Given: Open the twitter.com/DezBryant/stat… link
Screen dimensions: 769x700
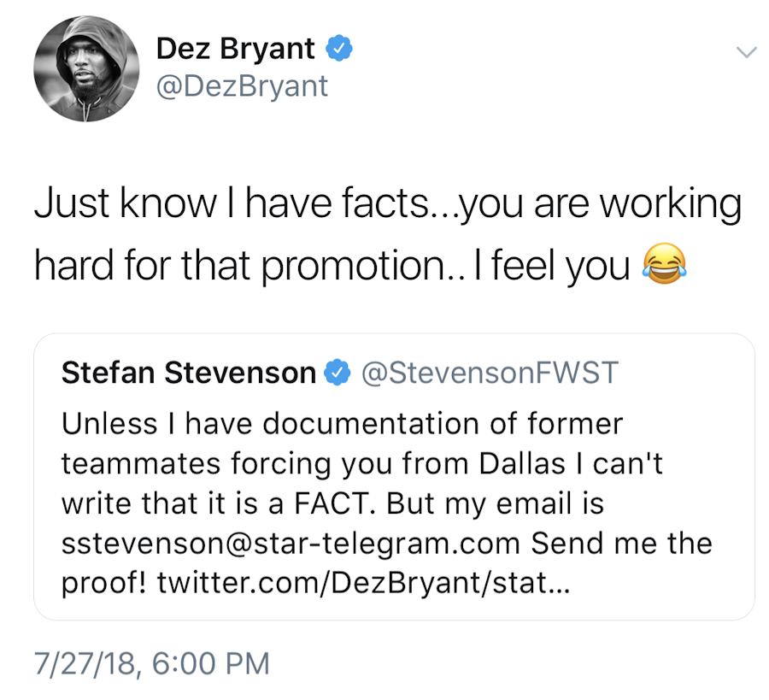Looking at the screenshot, I should (x=359, y=583).
